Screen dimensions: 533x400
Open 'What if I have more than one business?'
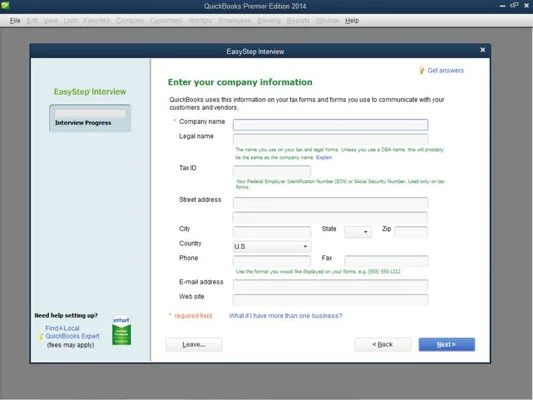pos(286,316)
